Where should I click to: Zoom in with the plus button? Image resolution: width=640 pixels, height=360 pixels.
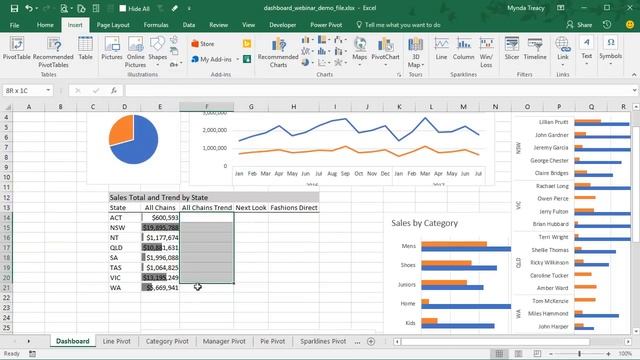point(609,354)
